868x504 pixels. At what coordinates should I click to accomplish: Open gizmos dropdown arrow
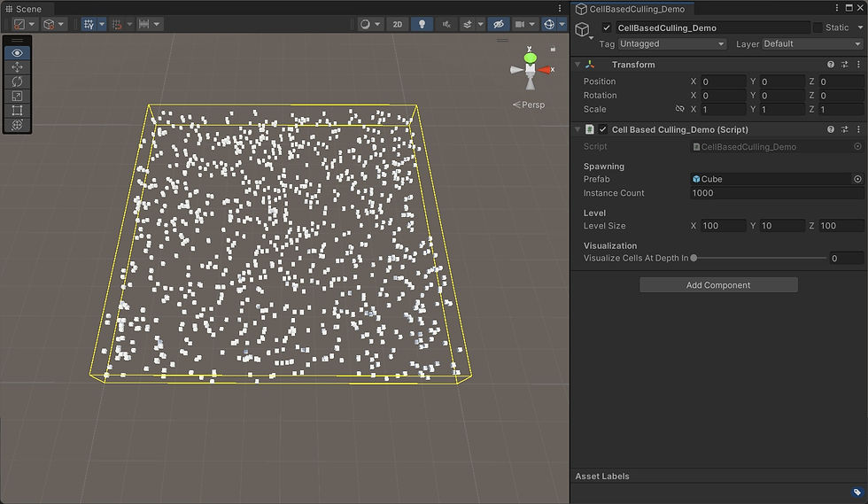[562, 25]
